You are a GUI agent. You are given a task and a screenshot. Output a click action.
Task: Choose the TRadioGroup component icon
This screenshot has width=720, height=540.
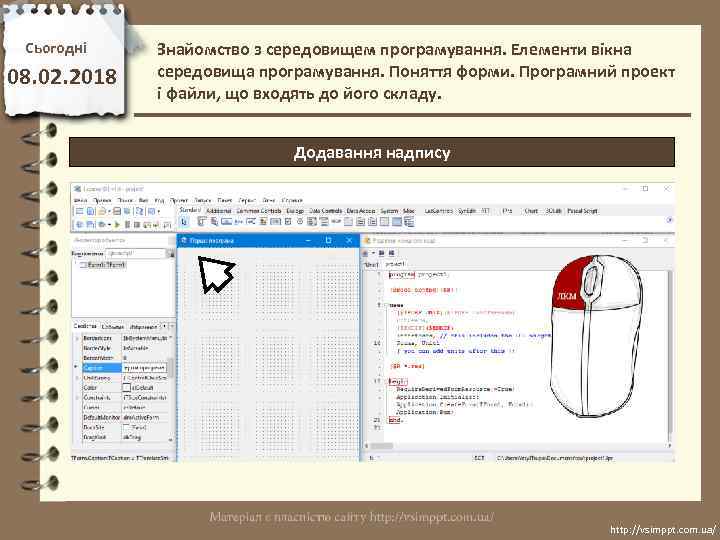(360, 221)
